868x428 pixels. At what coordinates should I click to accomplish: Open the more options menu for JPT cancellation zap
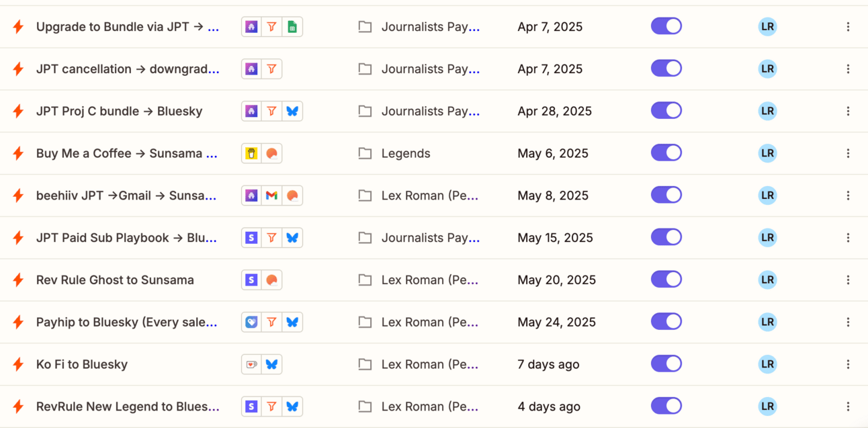coord(848,69)
